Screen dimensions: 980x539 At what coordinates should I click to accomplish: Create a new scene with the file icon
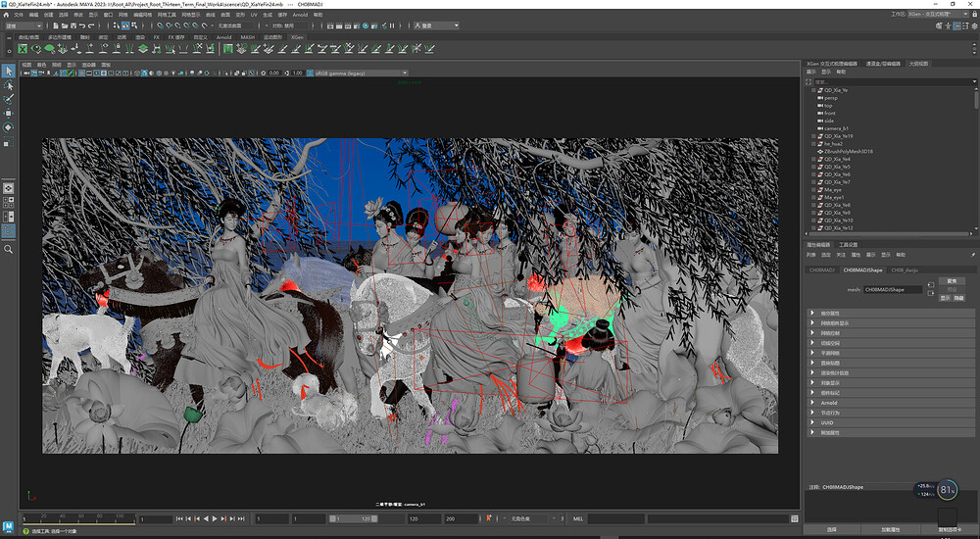pos(56,25)
